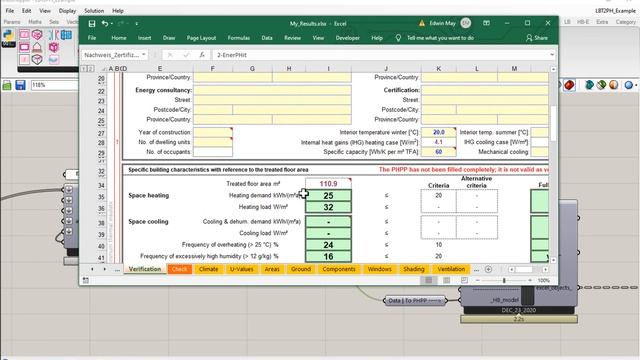
Task: Click the sheet tab scroll-left arrow
Action: coord(92,269)
